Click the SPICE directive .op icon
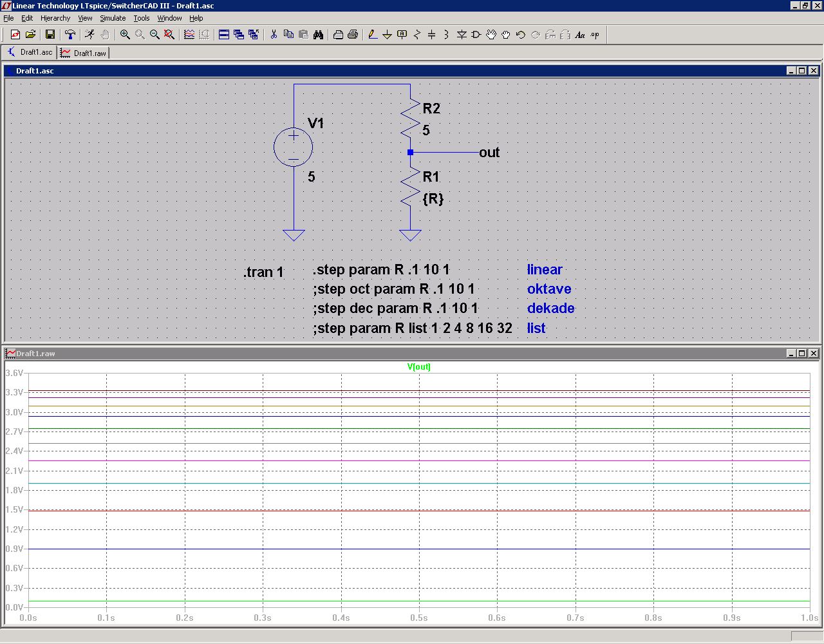824x644 pixels. 595,35
